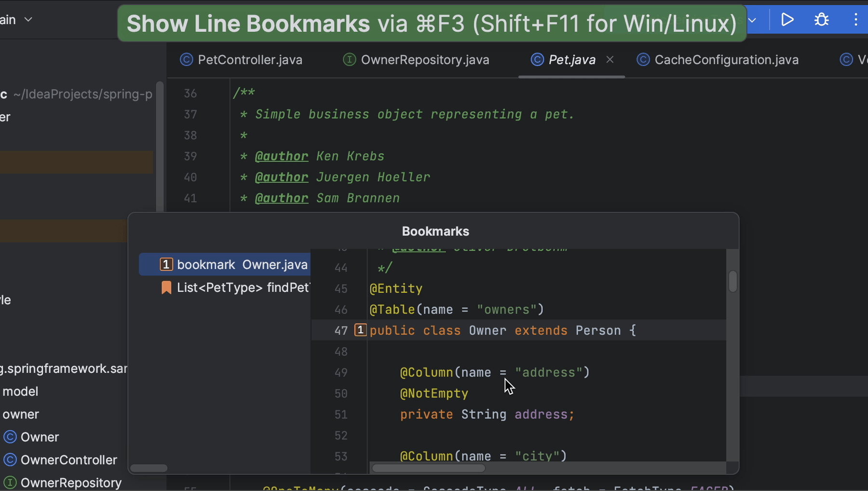Run the application with the play icon
Viewport: 868px width, 491px height.
(x=787, y=20)
